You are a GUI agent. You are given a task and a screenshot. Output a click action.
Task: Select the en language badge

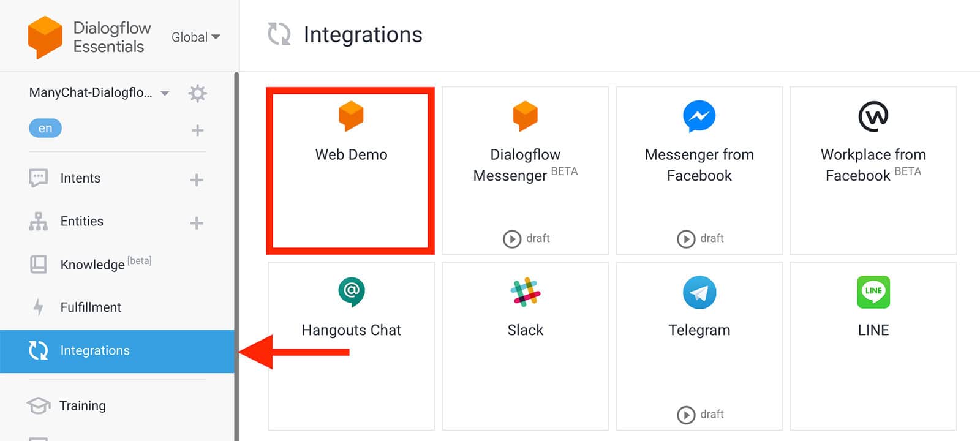click(x=45, y=128)
